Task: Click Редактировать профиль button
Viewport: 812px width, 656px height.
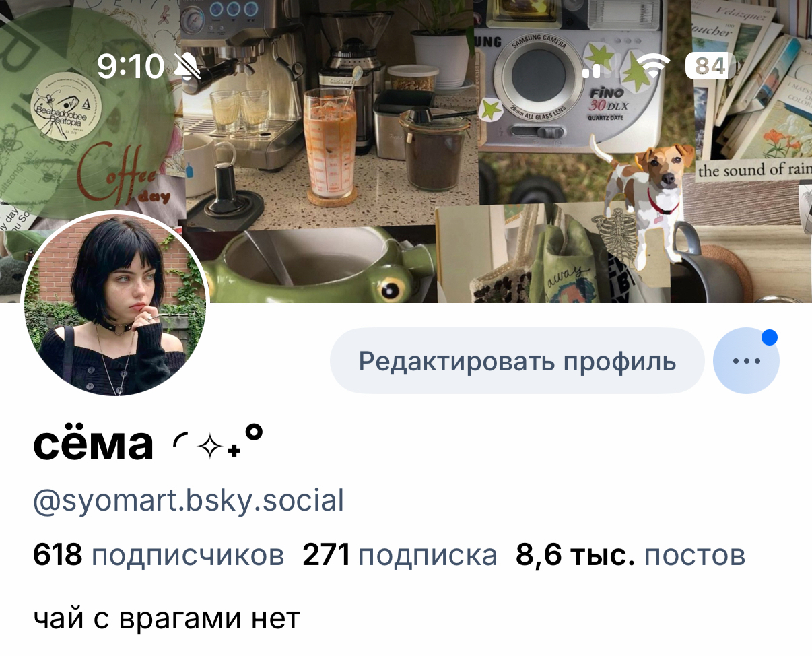Action: (517, 360)
